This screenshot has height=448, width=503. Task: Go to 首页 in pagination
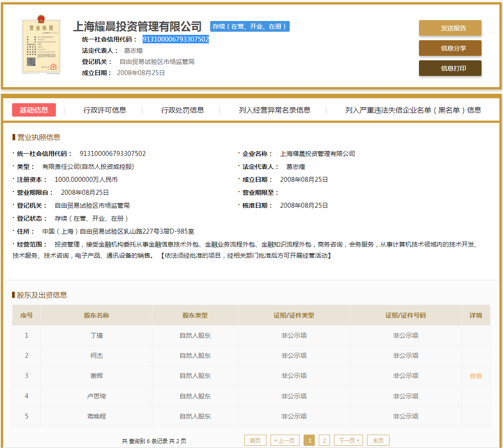point(255,440)
